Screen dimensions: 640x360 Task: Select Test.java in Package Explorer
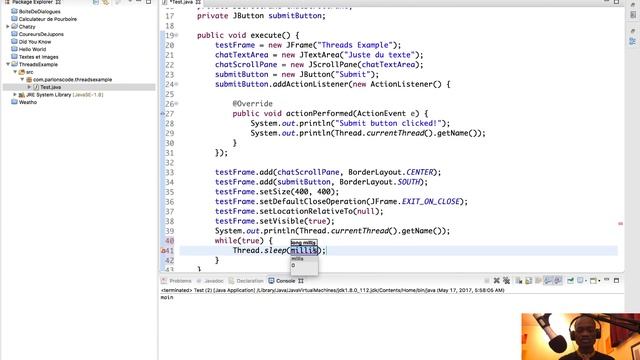pyautogui.click(x=50, y=87)
